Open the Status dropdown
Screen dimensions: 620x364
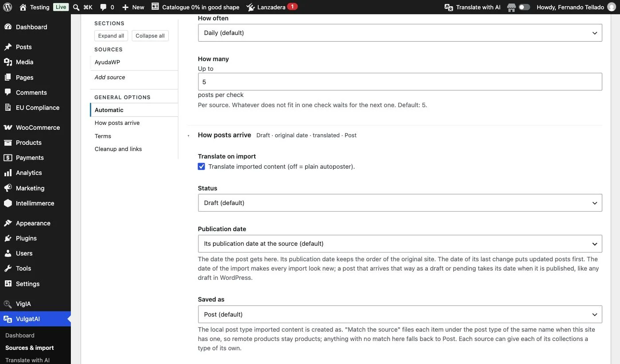click(400, 203)
